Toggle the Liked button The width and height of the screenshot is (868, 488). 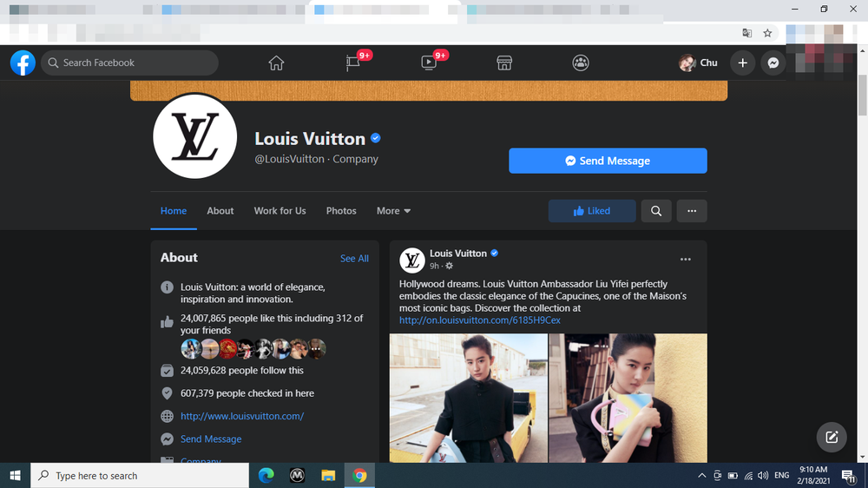point(592,211)
